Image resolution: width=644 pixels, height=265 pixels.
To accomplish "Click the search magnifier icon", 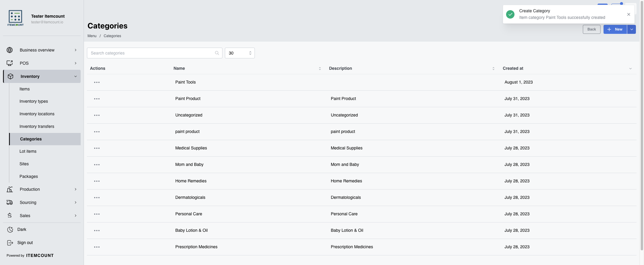I will click(x=217, y=53).
